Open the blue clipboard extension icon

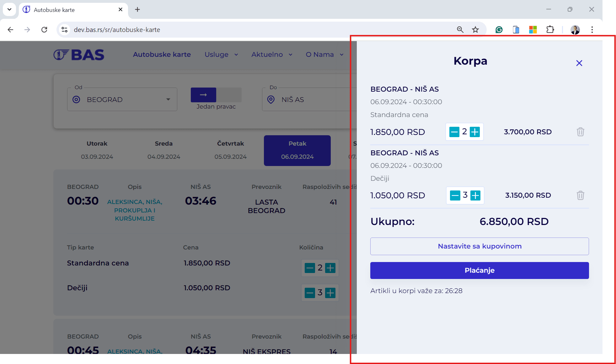(x=516, y=29)
